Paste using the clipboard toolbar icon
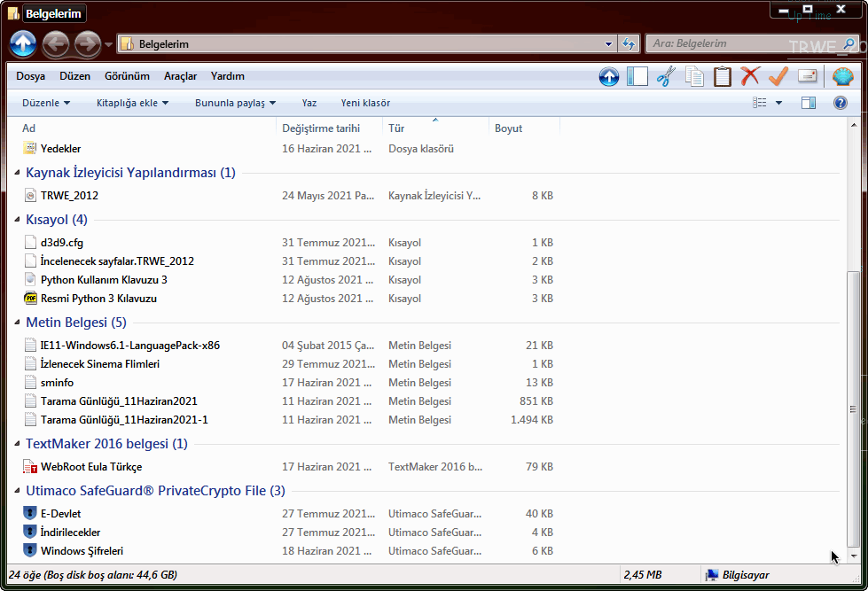This screenshot has width=868, height=591. (723, 76)
